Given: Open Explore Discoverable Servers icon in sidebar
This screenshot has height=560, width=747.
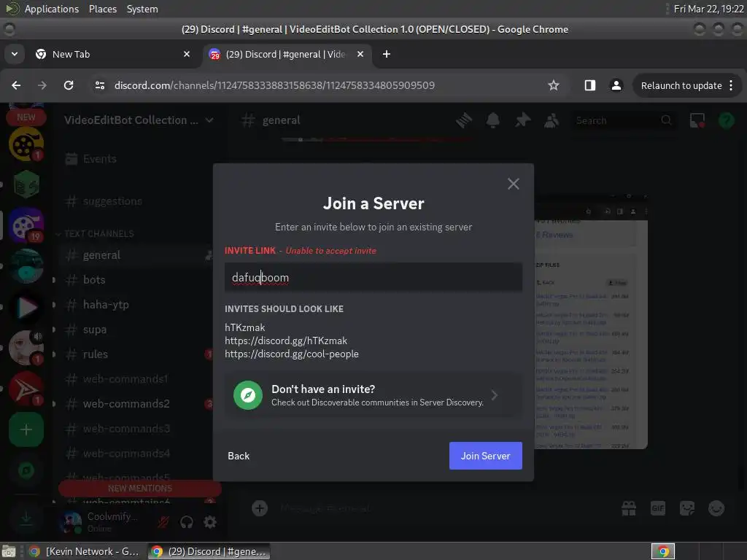Looking at the screenshot, I should coord(26,471).
